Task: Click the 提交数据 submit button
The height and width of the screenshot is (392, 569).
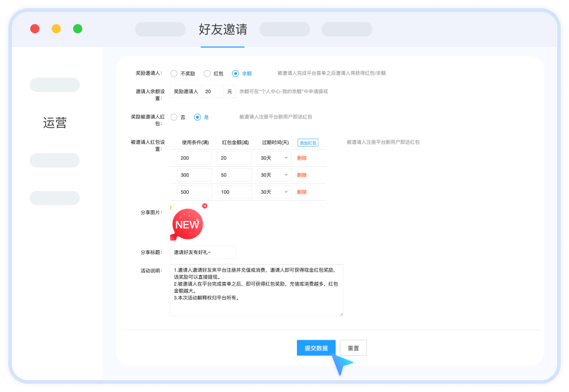Action: pyautogui.click(x=316, y=348)
